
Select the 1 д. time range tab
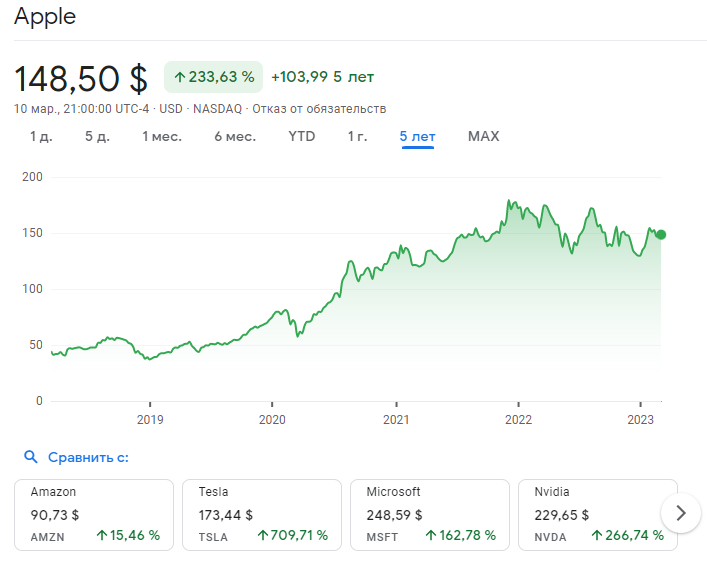[41, 136]
